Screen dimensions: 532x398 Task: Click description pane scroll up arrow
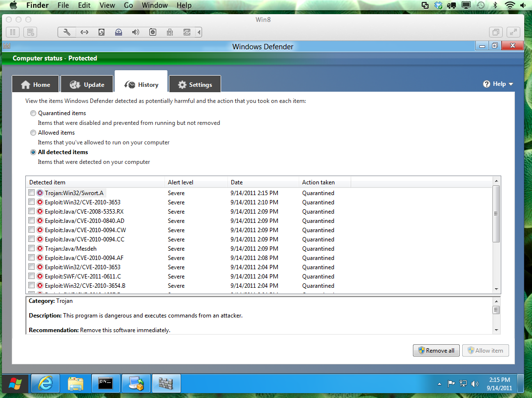pos(496,301)
